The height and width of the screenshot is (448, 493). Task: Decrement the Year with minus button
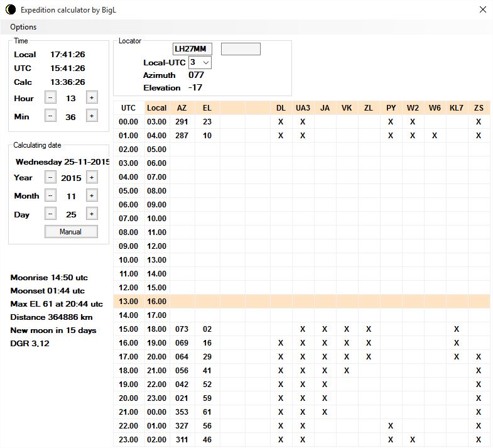[51, 177]
